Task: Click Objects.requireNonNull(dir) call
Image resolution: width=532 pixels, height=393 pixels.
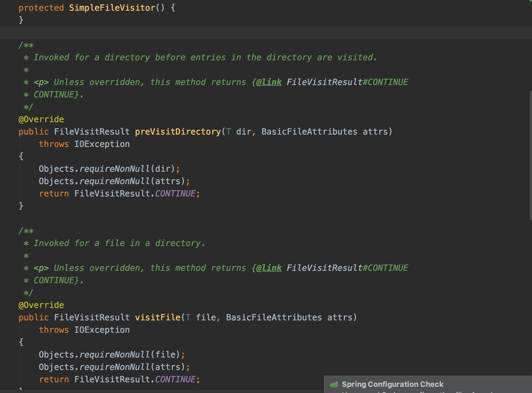Action: point(108,168)
